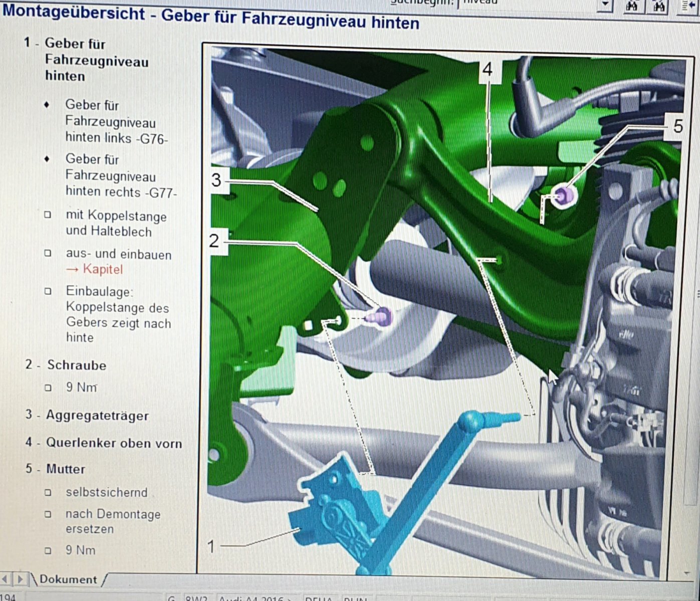Screen dimensions: 700x601
Task: Select the 9 Nm torque under Schraube
Action: tap(82, 387)
